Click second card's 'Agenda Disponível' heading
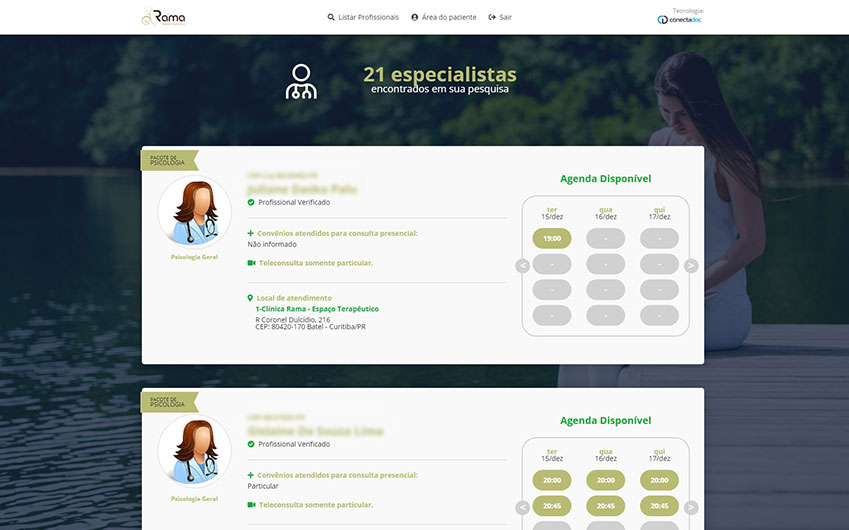The height and width of the screenshot is (530, 849). coord(605,421)
